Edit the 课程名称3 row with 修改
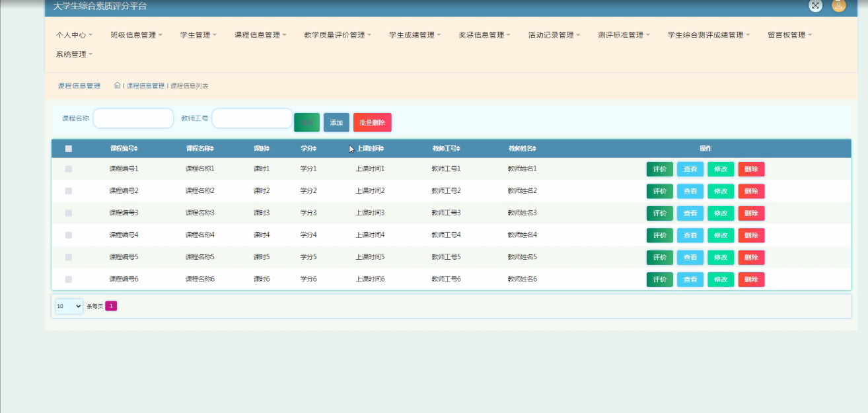The image size is (868, 413). coord(721,213)
